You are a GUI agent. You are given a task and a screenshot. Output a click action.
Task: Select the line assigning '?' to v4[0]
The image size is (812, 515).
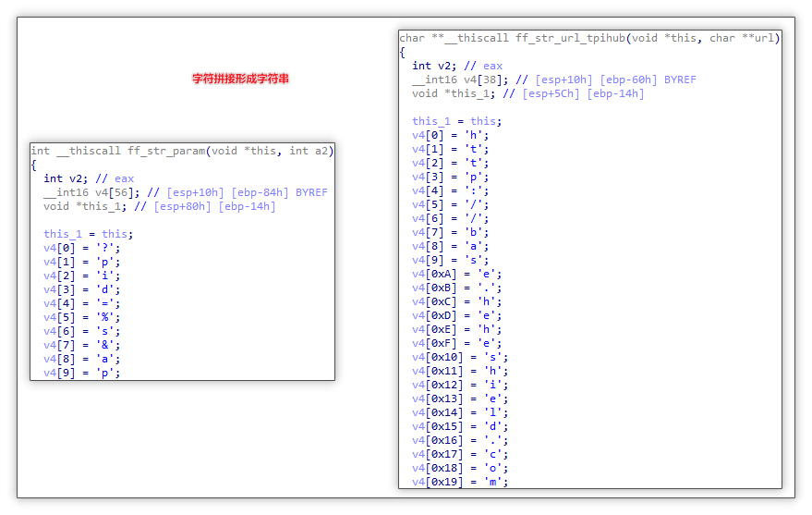pyautogui.click(x=82, y=248)
